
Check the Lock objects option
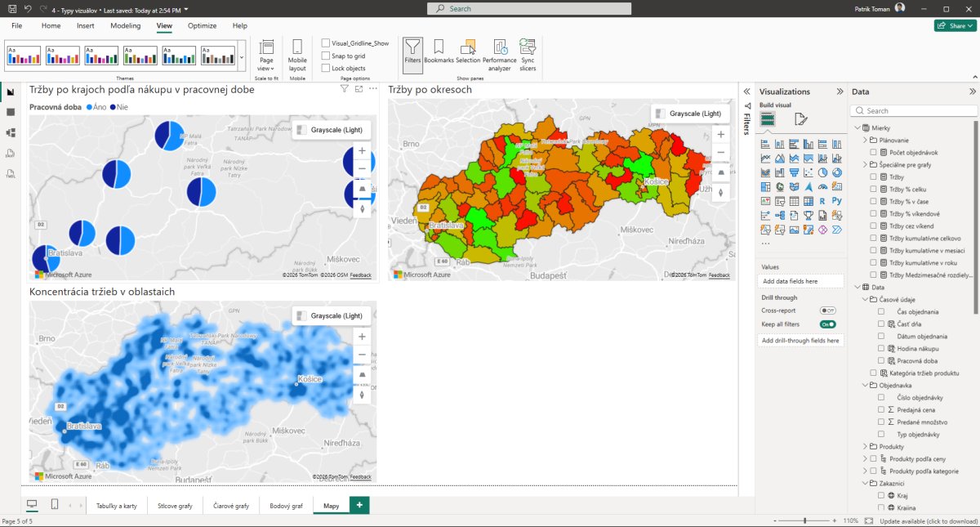pyautogui.click(x=326, y=68)
